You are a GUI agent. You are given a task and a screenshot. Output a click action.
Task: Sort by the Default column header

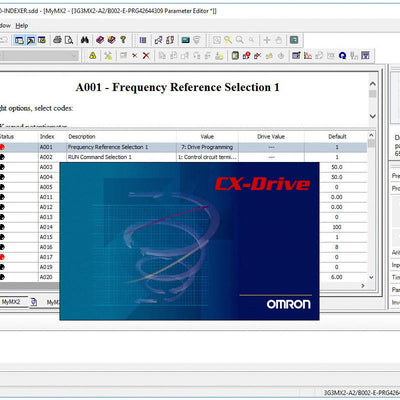[337, 137]
